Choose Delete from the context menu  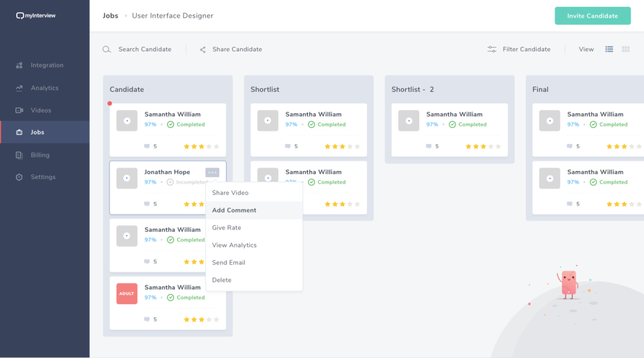coord(221,280)
